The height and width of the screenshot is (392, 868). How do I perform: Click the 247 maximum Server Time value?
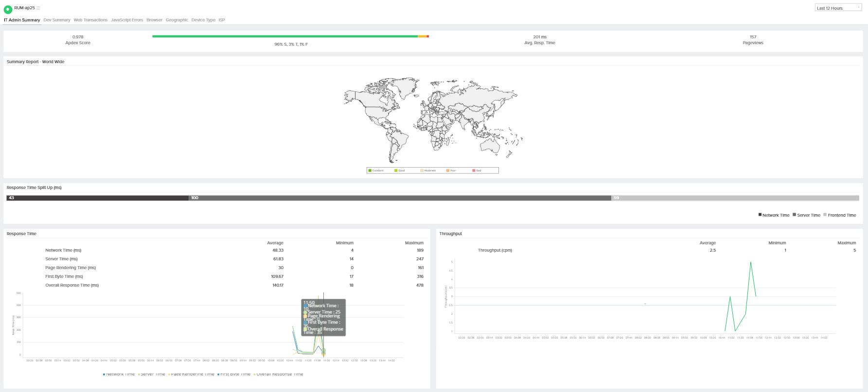[x=420, y=259]
